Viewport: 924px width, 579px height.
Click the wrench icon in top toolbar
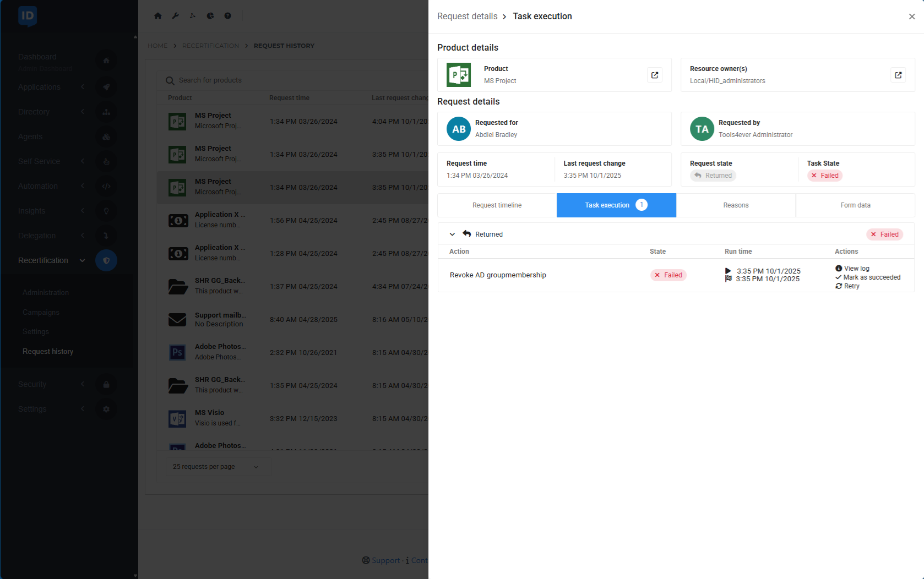pyautogui.click(x=176, y=16)
